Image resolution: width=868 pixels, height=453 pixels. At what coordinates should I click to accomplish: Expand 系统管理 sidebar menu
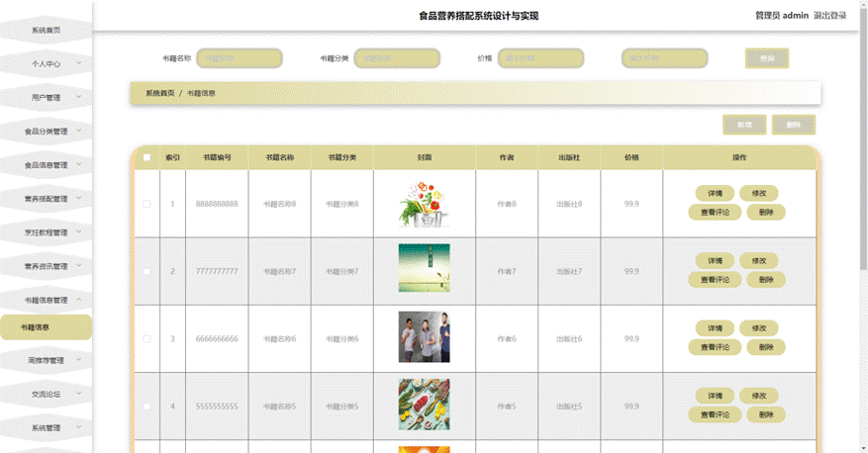(x=46, y=428)
